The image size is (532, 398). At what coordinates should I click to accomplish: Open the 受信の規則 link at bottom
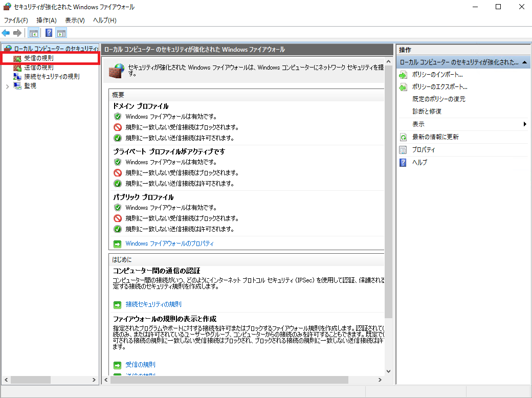point(141,365)
